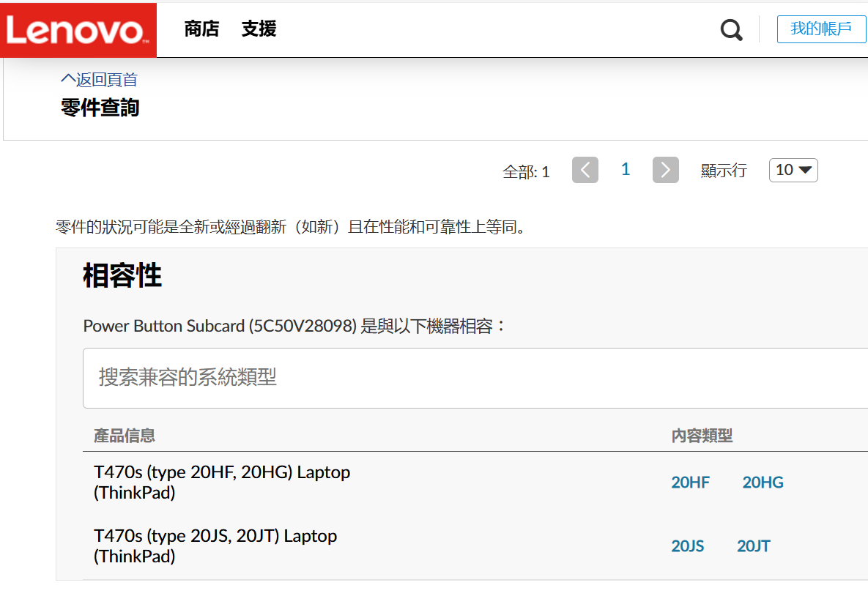Open the 顯示行 rows dropdown showing 10
This screenshot has width=868, height=607.
[793, 170]
